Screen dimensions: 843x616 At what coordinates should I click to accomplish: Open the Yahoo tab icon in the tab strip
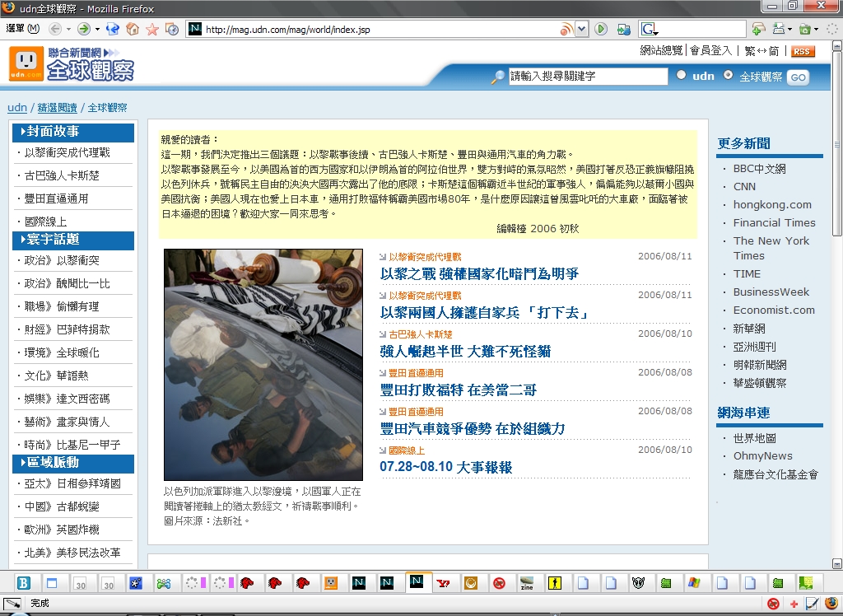[445, 583]
